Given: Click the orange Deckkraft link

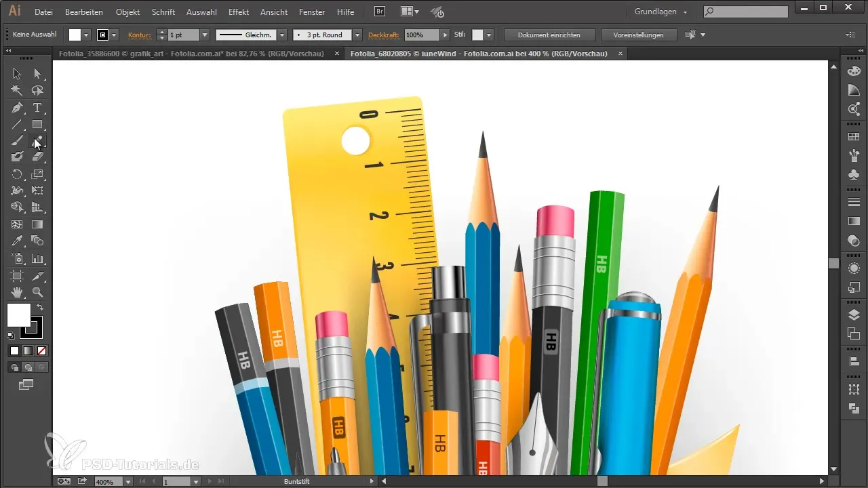Looking at the screenshot, I should pyautogui.click(x=384, y=35).
